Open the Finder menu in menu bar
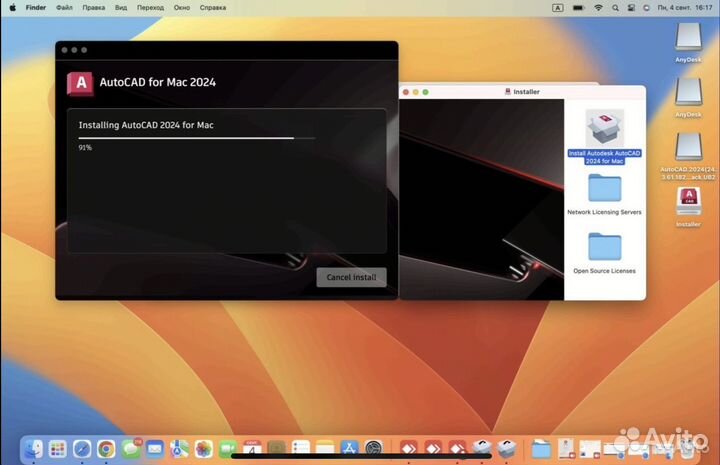 coord(36,7)
